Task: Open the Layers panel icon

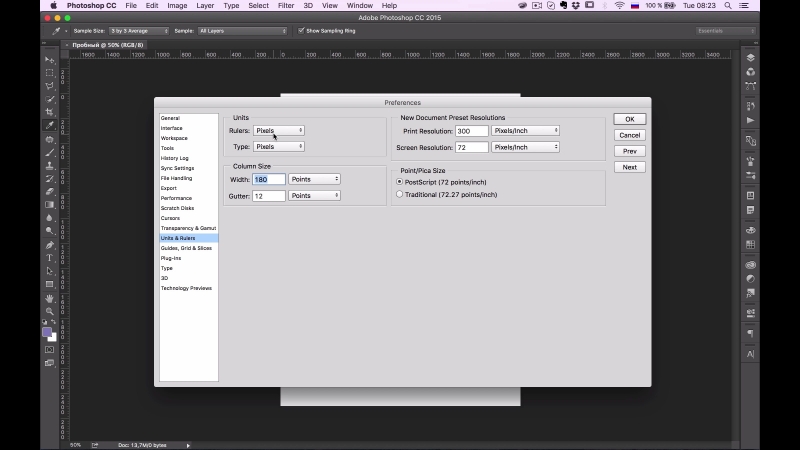Action: (x=751, y=58)
